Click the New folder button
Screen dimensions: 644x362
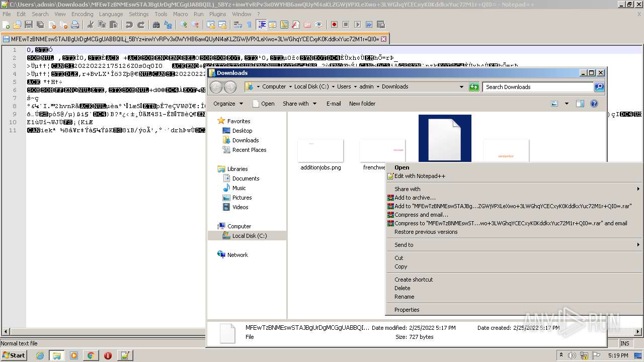click(x=362, y=104)
